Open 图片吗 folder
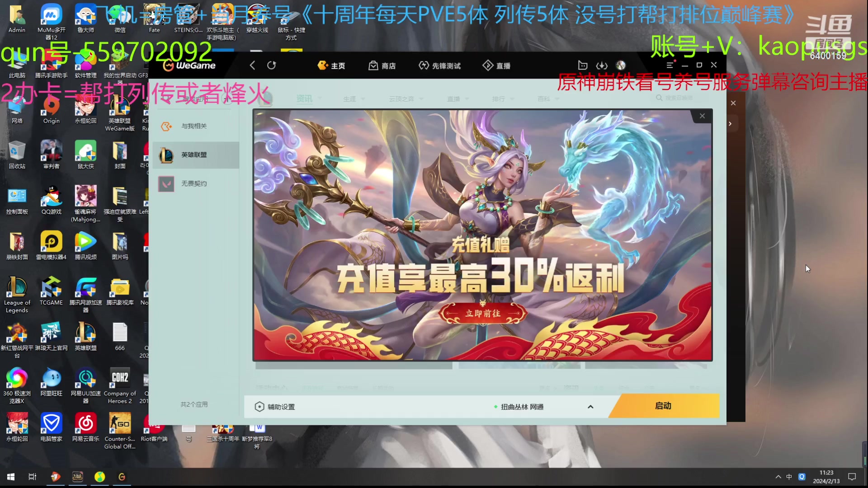 click(120, 246)
